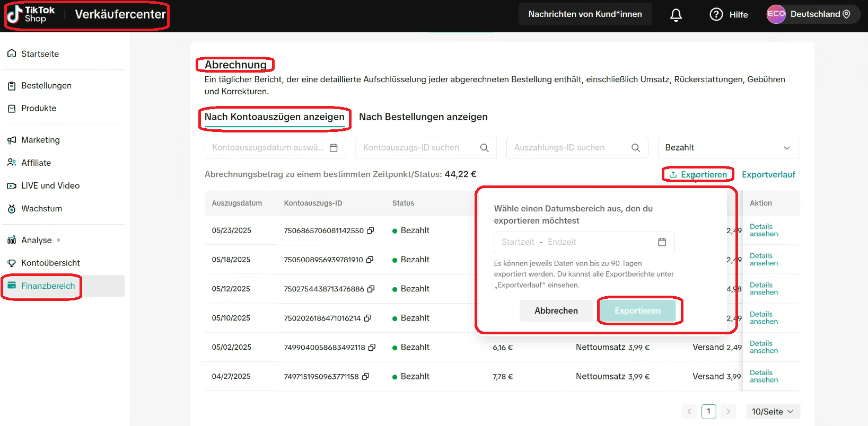This screenshot has height=426, width=868.
Task: Click TikTok Shop logo
Action: tap(31, 14)
